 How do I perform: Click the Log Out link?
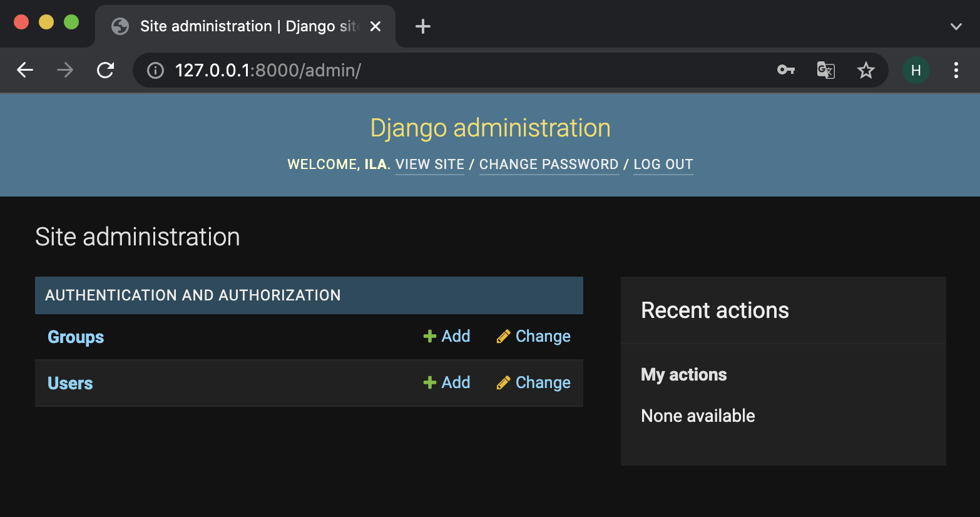click(663, 165)
